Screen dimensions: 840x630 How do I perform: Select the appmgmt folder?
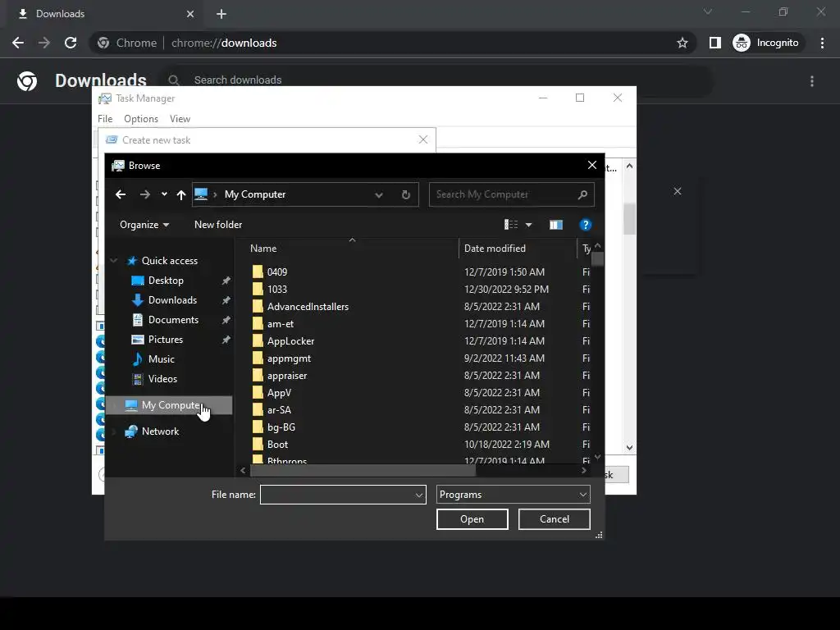point(289,358)
